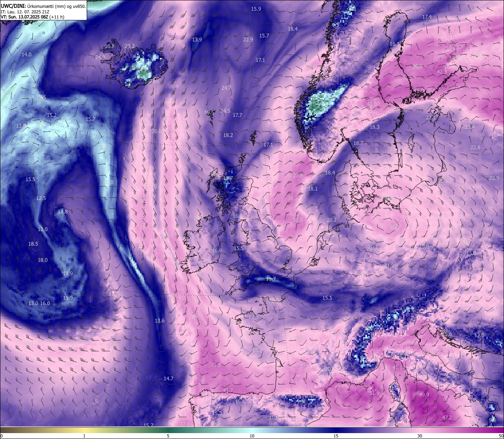Click the 18.0 value label
Image resolution: width=504 pixels, height=439 pixels.
tap(43, 260)
